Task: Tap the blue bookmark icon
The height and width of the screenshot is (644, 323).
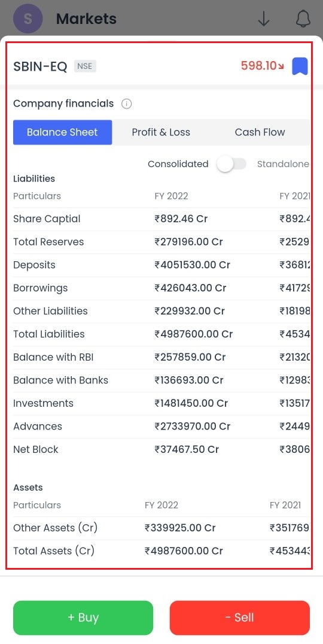Action: pyautogui.click(x=300, y=66)
